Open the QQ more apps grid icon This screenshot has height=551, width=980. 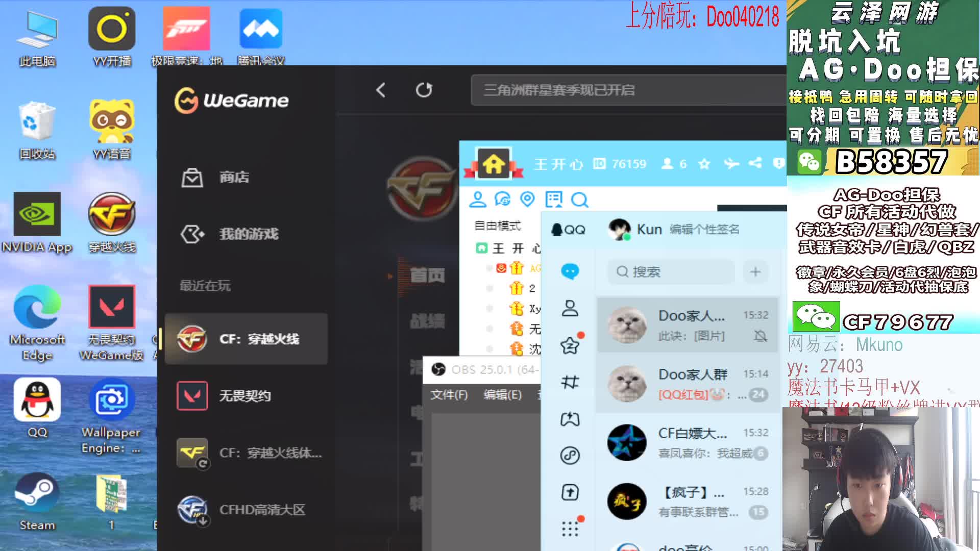pyautogui.click(x=570, y=529)
